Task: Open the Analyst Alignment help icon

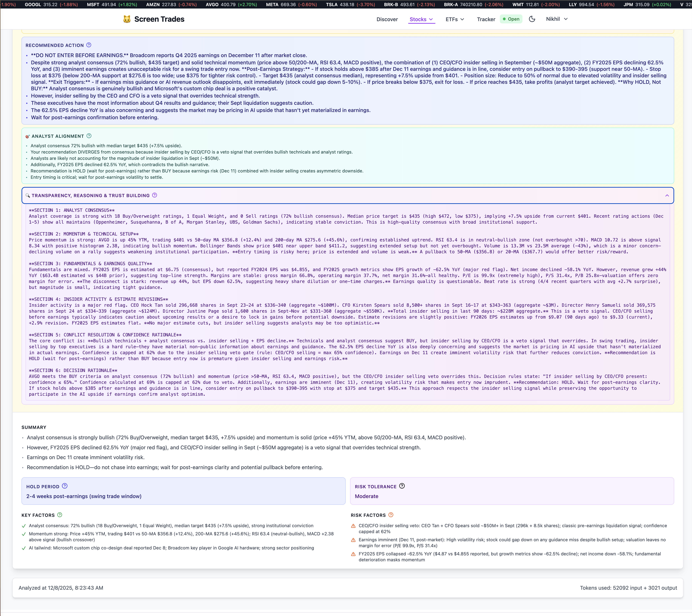Action: coord(89,136)
